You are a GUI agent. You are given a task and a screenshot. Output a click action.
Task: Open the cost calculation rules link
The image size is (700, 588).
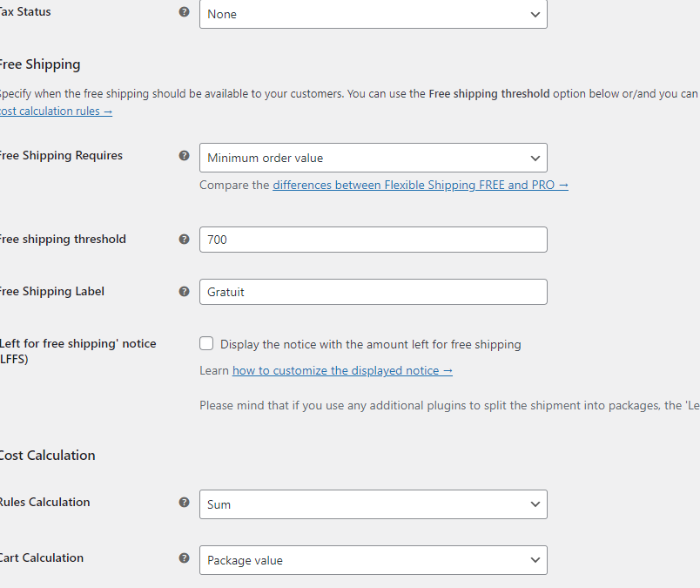click(56, 112)
